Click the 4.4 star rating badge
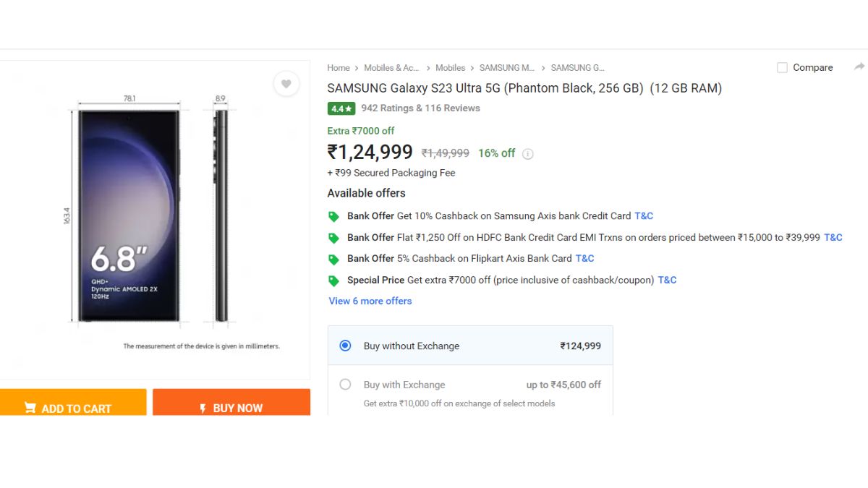Screen dimensions: 868x488 [x=341, y=108]
